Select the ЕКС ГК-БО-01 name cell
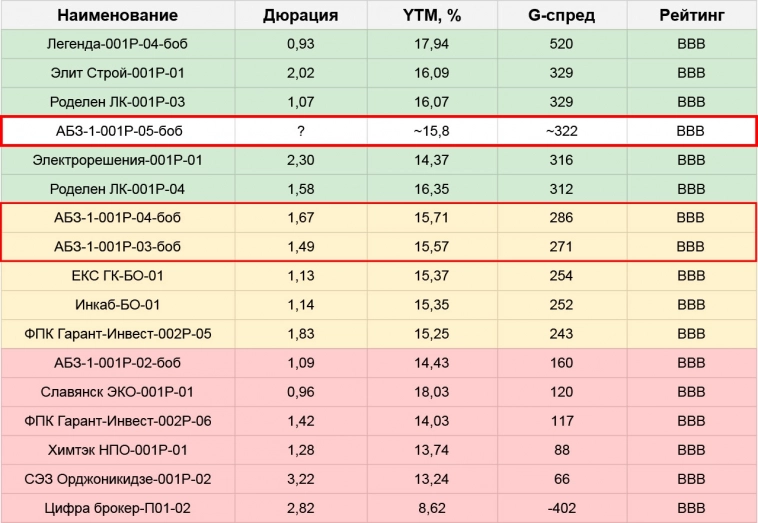This screenshot has width=758, height=523. click(x=117, y=276)
